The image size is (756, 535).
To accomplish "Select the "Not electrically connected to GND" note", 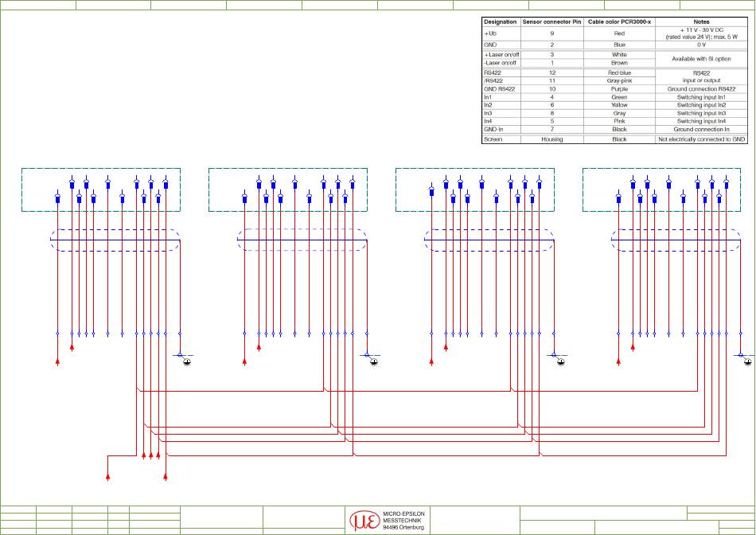I will [702, 139].
